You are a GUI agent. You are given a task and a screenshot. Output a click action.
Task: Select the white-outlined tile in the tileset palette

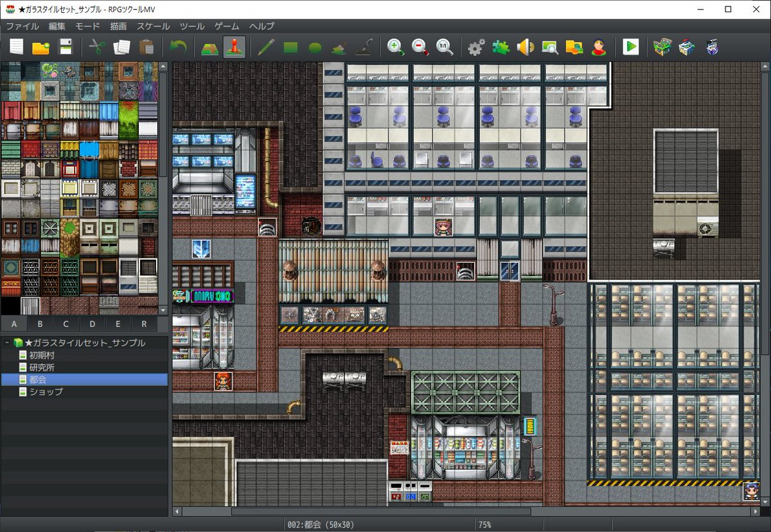(x=148, y=267)
